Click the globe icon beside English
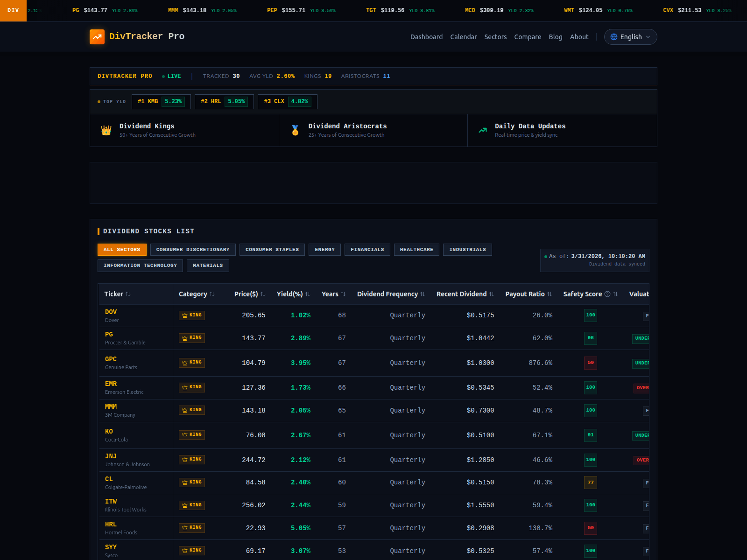This screenshot has width=747, height=560. pyautogui.click(x=613, y=37)
